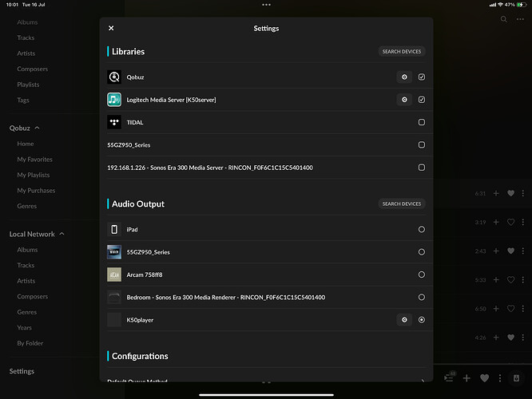Viewport: 532px width, 399px height.
Task: Enable the 55GZ950_Series library checkbox
Action: (x=422, y=144)
